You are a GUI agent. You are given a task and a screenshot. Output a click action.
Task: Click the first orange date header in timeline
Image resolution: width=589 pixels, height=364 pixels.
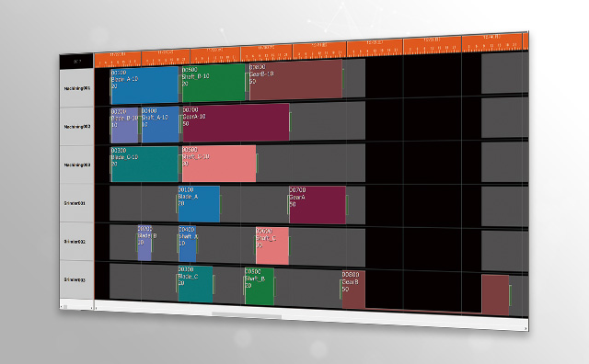[118, 60]
